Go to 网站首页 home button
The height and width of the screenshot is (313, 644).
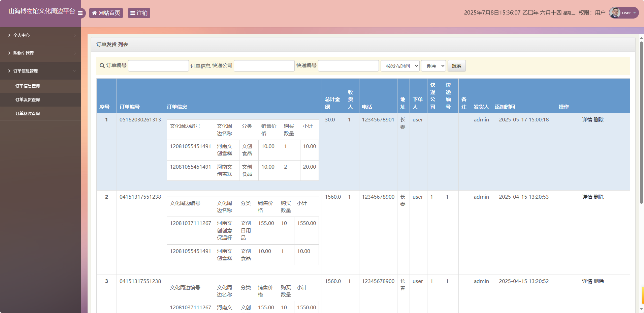click(106, 13)
